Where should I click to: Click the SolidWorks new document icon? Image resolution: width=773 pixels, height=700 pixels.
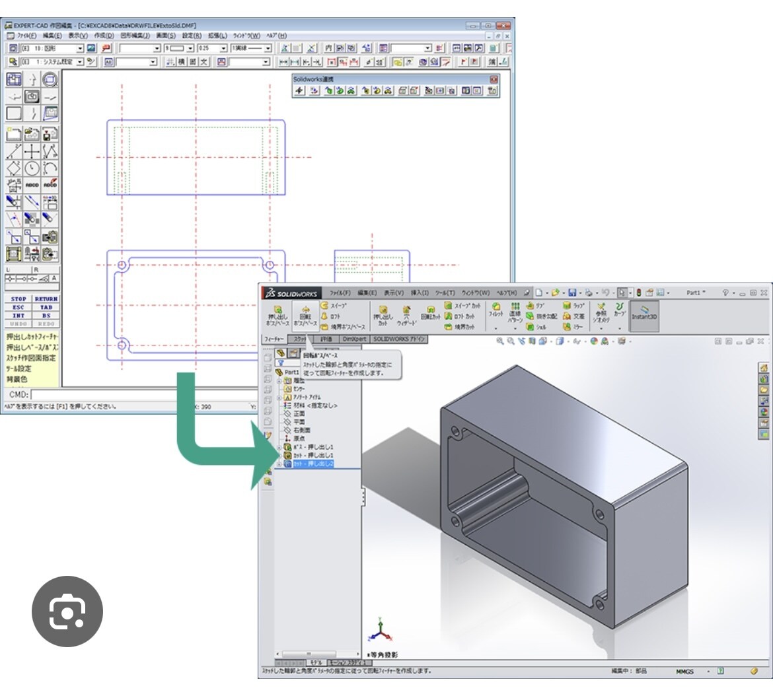(x=539, y=293)
